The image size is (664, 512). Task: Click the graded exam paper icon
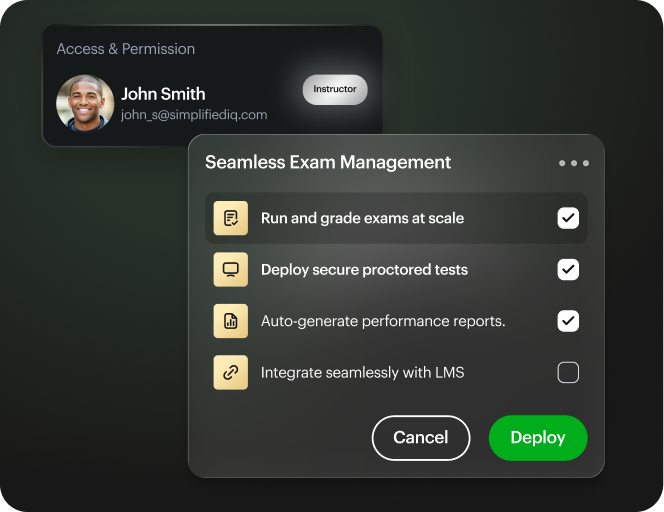[x=230, y=218]
